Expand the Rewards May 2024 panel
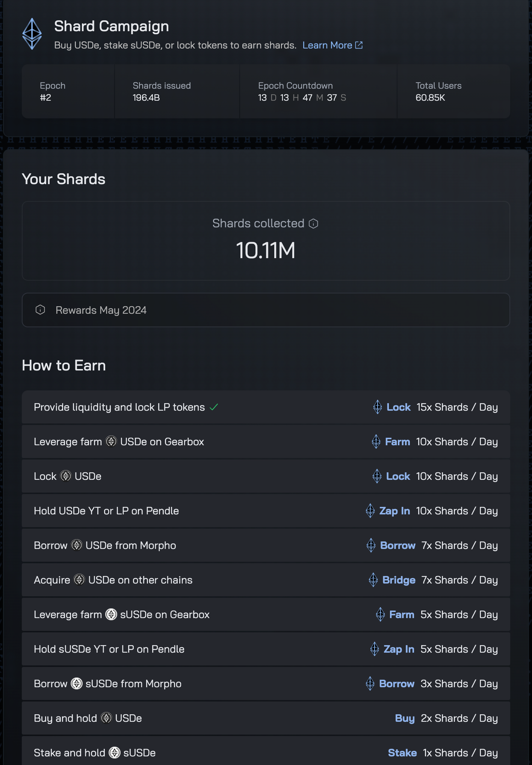 point(266,310)
